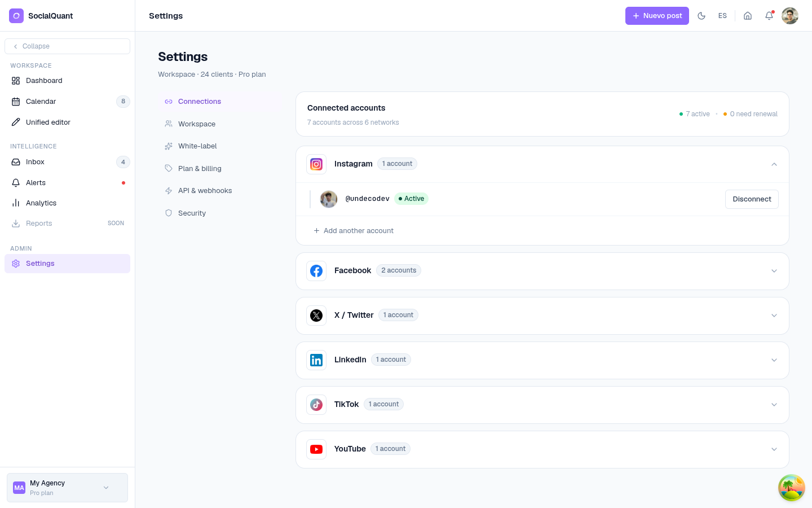Open Analytics in the sidebar

(67, 203)
